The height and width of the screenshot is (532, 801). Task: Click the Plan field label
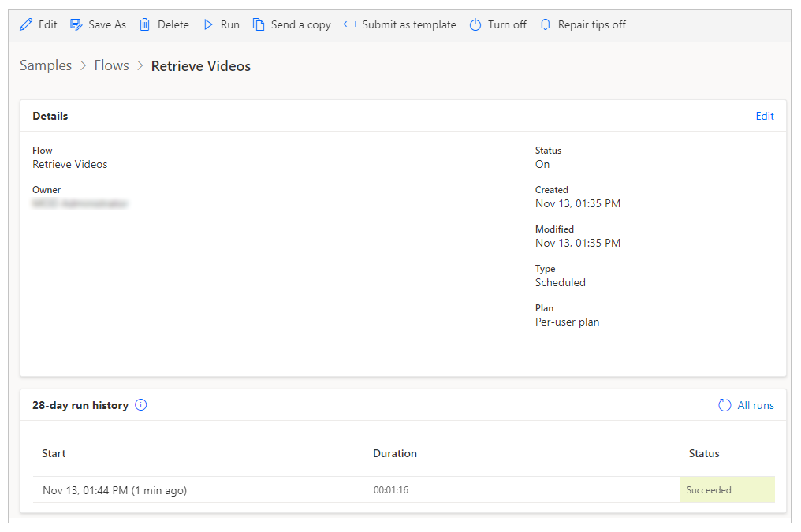(545, 308)
